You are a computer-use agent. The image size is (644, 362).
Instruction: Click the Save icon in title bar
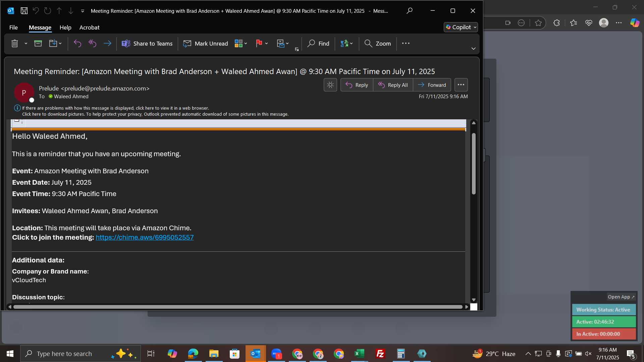(24, 11)
